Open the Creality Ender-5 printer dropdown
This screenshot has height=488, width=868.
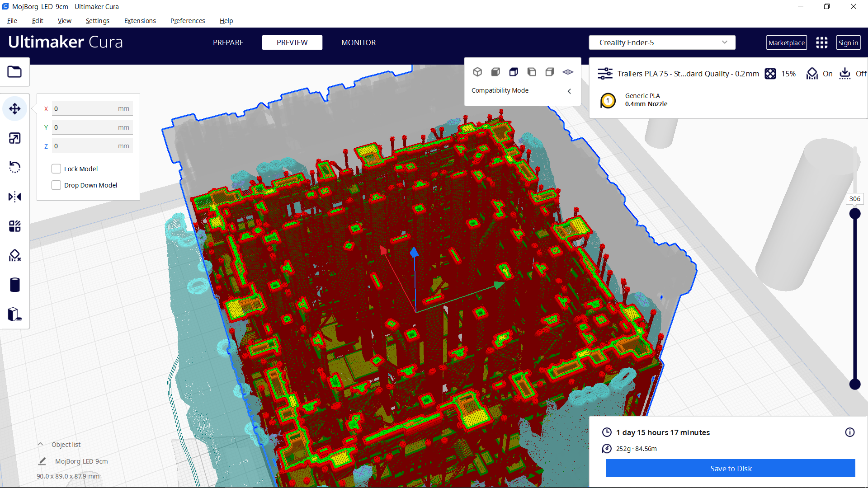[x=662, y=42]
